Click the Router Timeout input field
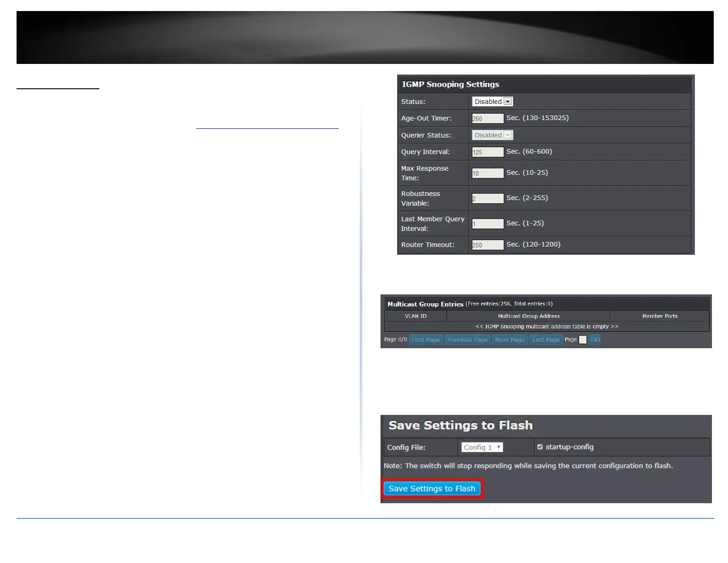 coord(488,245)
